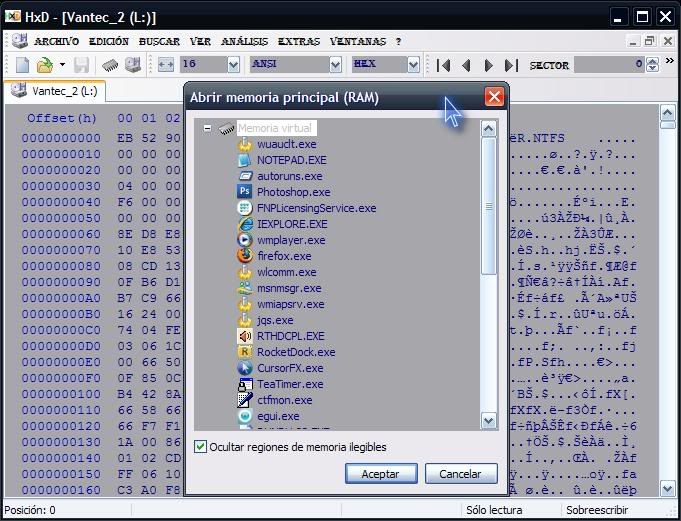The image size is (681, 521).
Task: Click the bytes-per-row width icon
Action: coord(165,65)
